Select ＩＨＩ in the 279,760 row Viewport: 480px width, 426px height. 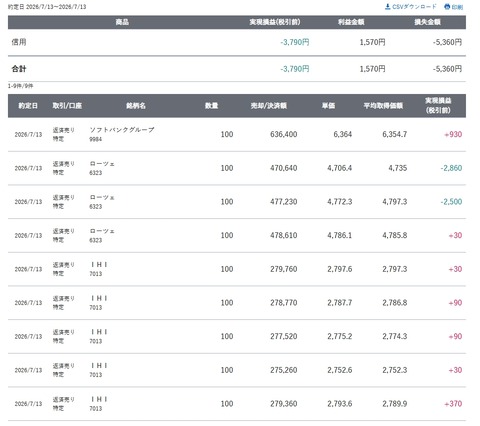click(x=99, y=265)
